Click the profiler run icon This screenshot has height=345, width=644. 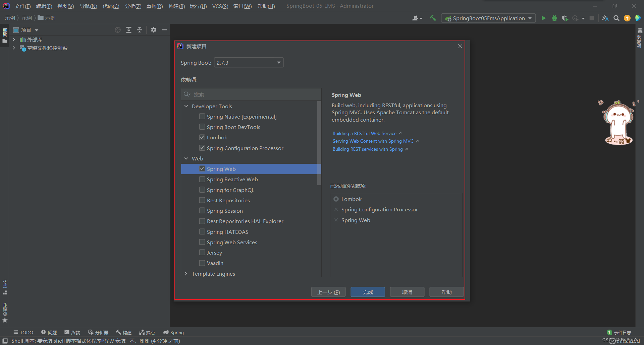click(x=575, y=18)
